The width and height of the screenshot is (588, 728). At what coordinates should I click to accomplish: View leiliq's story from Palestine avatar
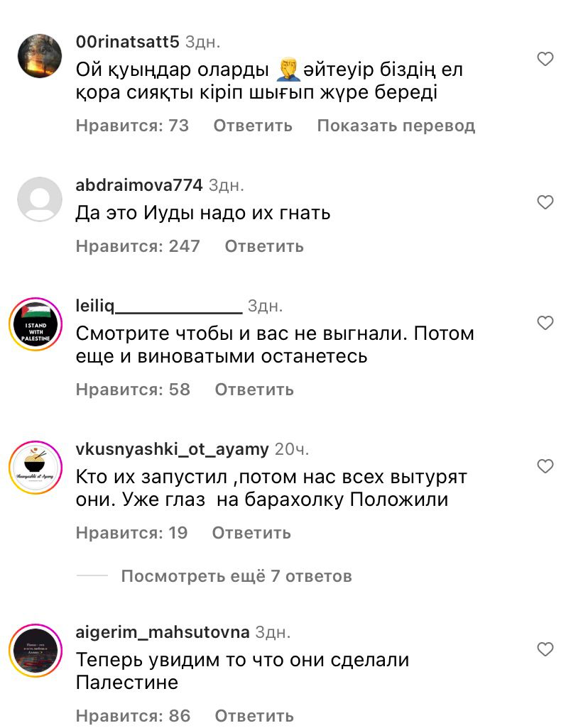[36, 324]
